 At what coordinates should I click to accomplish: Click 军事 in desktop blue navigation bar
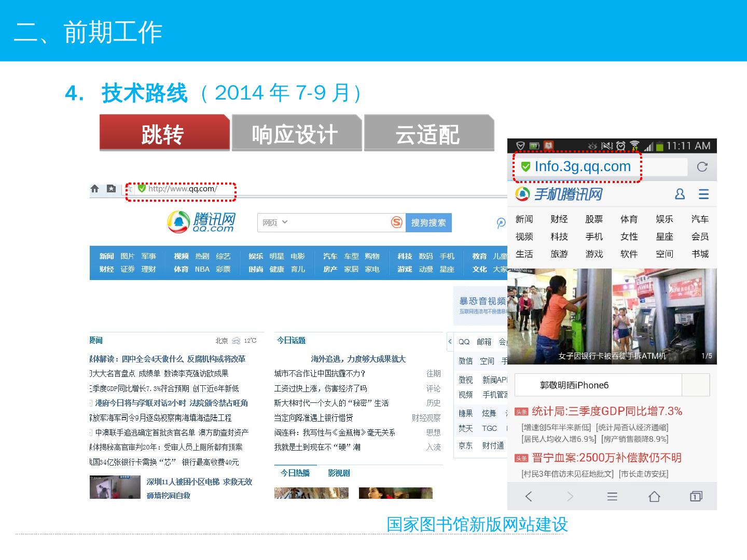(x=149, y=256)
